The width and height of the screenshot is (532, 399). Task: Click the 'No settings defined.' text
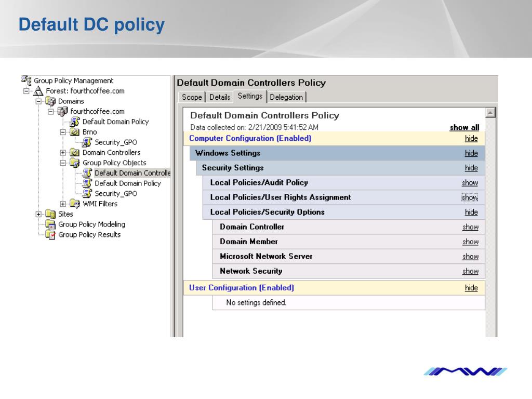point(256,302)
